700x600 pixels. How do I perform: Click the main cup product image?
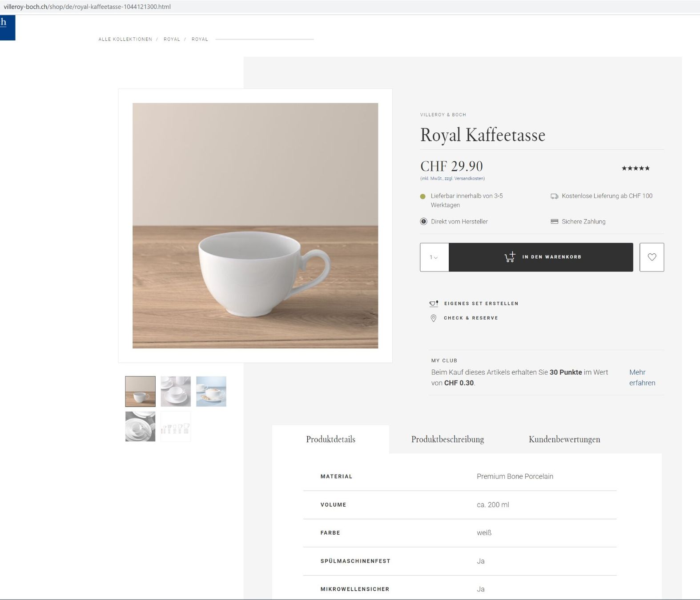click(255, 226)
